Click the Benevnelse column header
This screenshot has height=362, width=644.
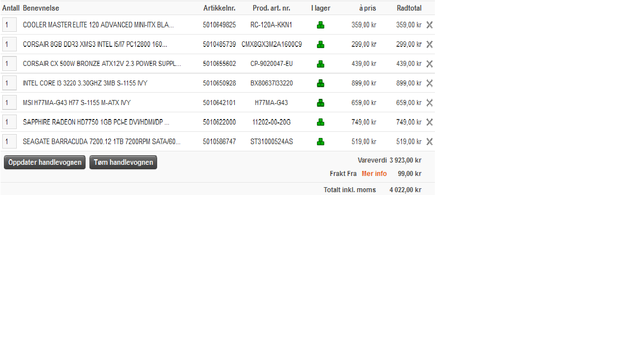click(x=41, y=8)
